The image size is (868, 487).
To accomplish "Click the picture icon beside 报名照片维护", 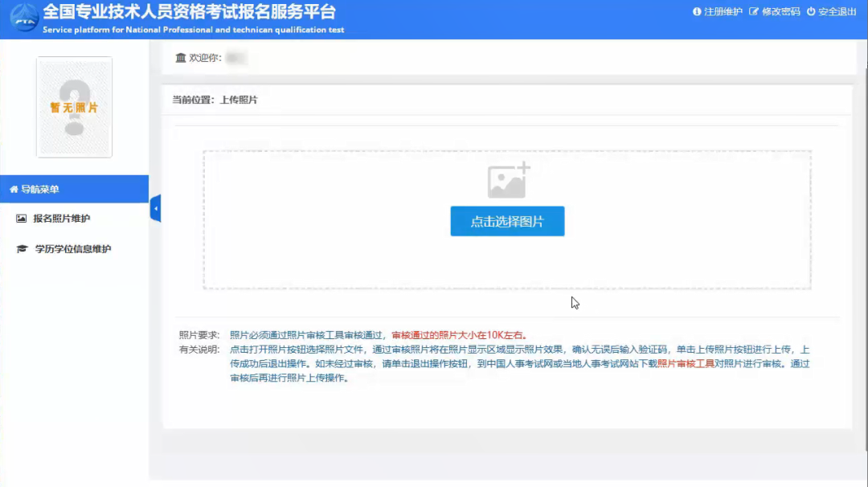I will 22,219.
